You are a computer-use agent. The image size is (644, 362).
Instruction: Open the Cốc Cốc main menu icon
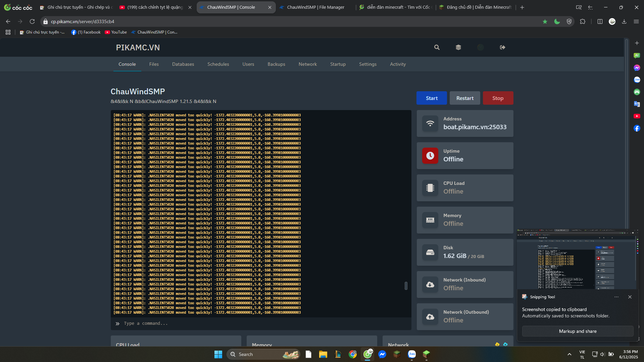tap(636, 21)
